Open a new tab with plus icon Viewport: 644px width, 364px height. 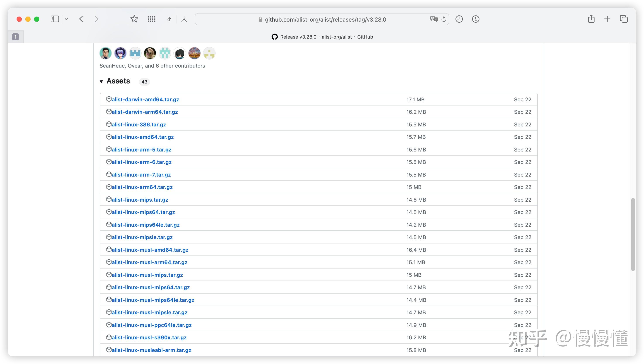point(607,19)
